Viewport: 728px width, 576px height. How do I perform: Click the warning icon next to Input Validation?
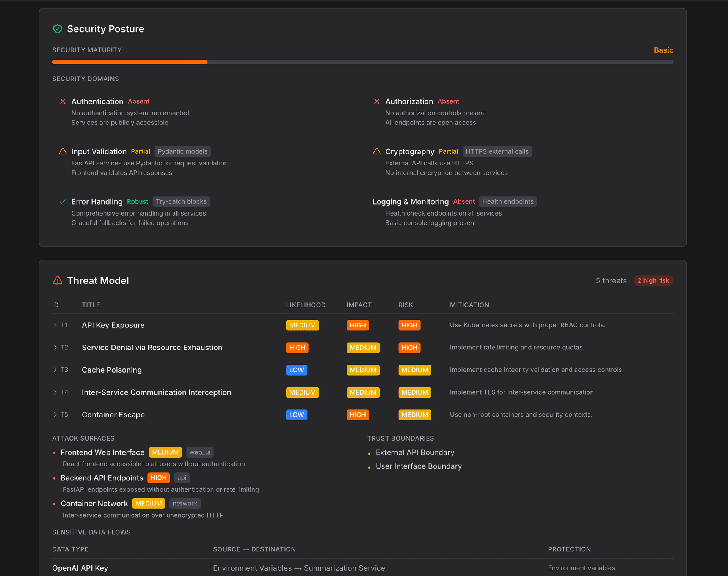(63, 151)
